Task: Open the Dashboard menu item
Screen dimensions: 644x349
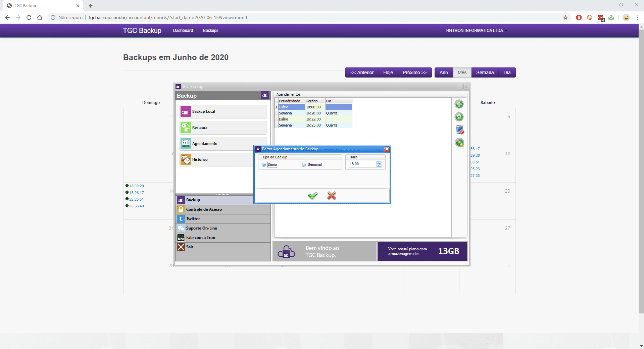Action: 183,31
